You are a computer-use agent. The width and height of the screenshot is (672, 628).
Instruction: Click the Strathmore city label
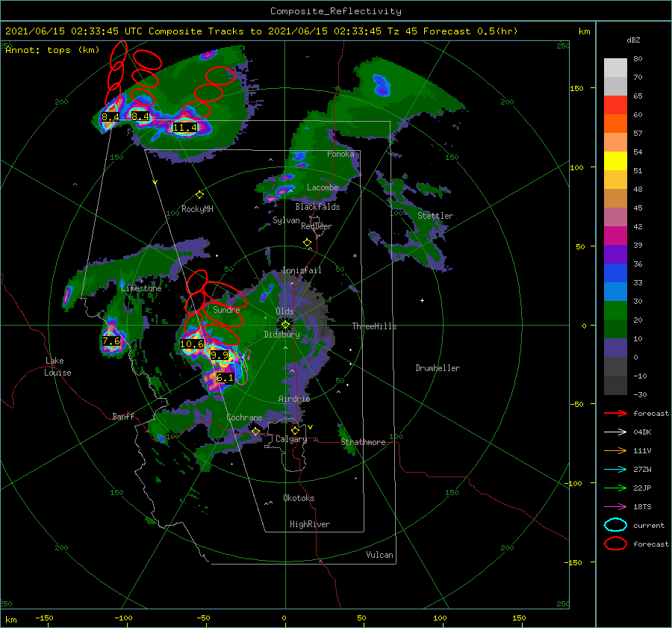pos(363,442)
